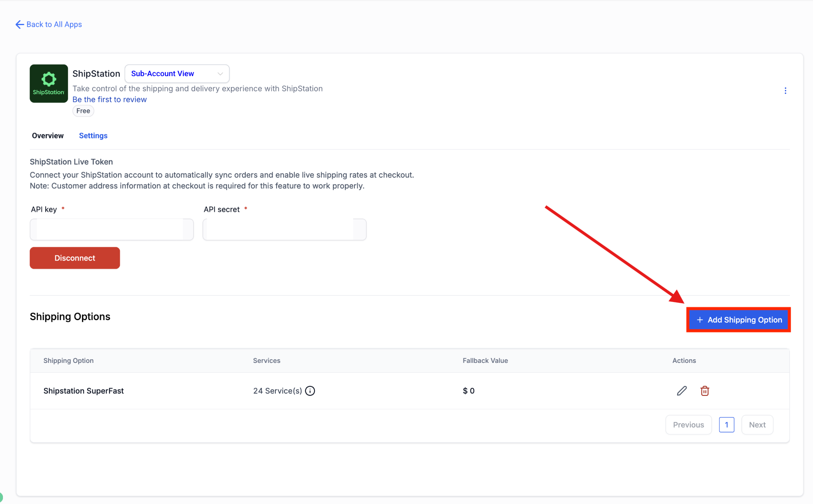This screenshot has height=504, width=813.
Task: Click the API secret input field
Action: (x=284, y=230)
